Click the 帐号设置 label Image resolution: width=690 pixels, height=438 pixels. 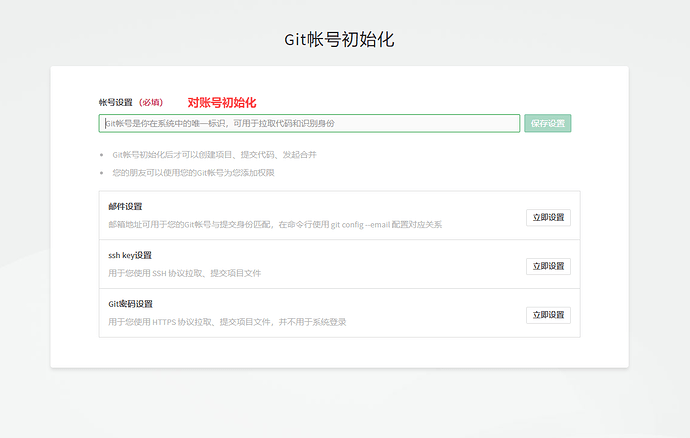click(x=116, y=103)
